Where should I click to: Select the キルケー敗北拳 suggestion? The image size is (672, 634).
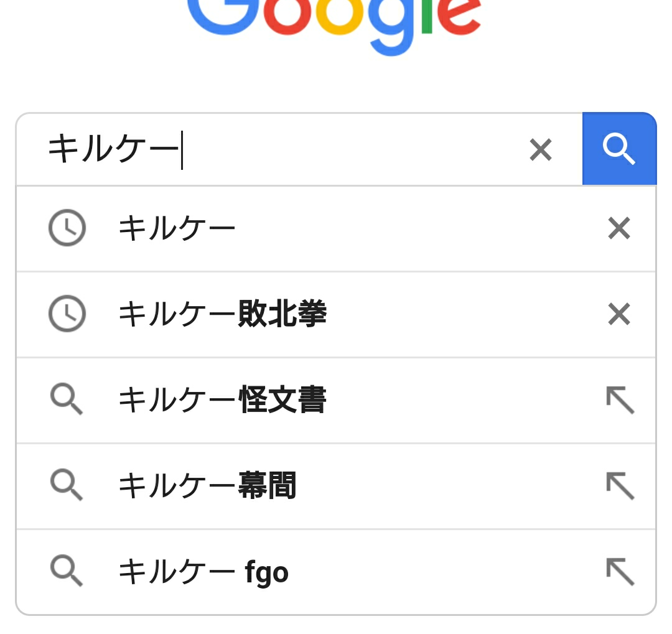pyautogui.click(x=222, y=315)
